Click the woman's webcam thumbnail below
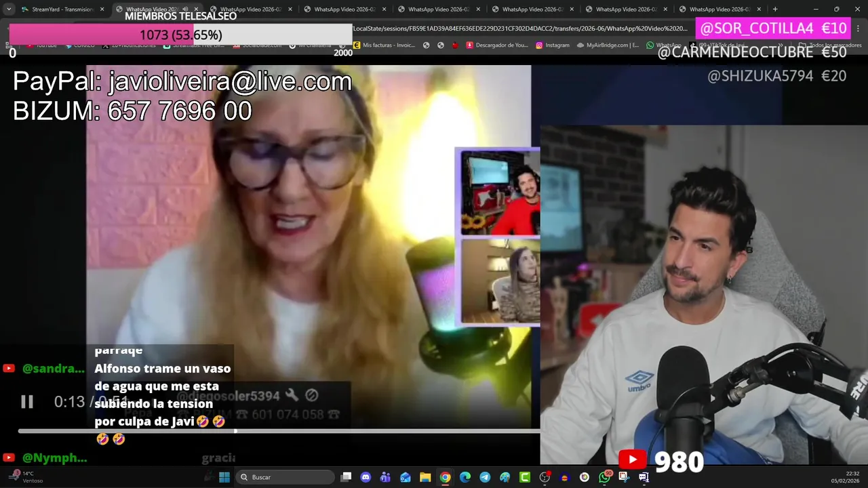 (x=500, y=281)
